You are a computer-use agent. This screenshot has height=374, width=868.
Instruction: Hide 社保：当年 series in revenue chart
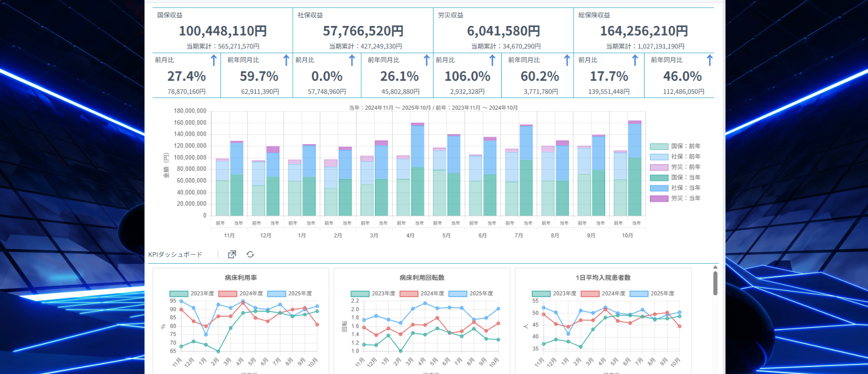pyautogui.click(x=675, y=188)
